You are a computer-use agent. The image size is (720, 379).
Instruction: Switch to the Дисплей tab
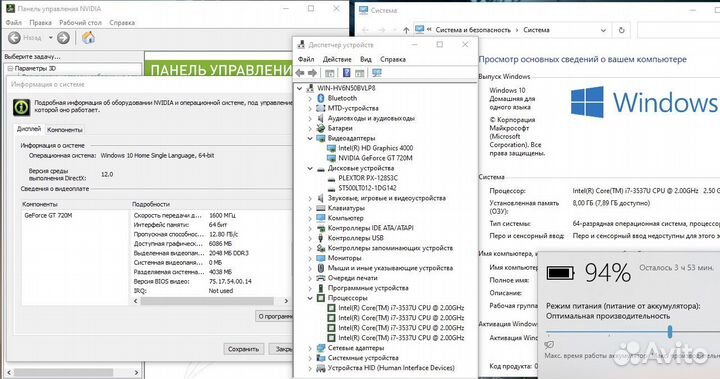tap(29, 129)
